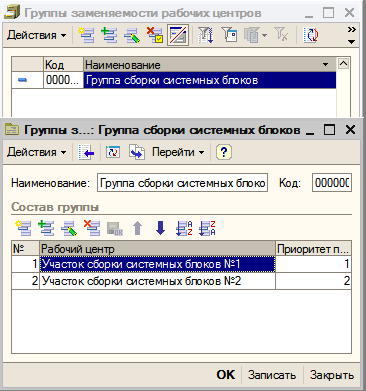Select Участок сборки системных блоков №1
366x391 pixels.
pos(157,264)
